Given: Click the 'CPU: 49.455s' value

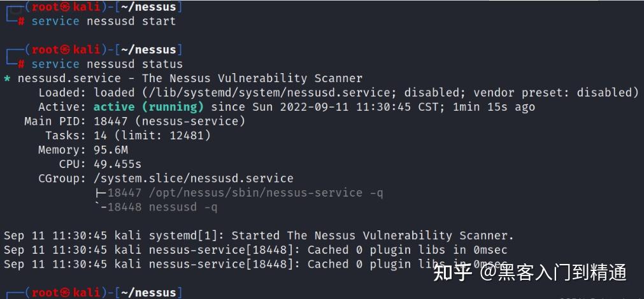Looking at the screenshot, I should (117, 164).
